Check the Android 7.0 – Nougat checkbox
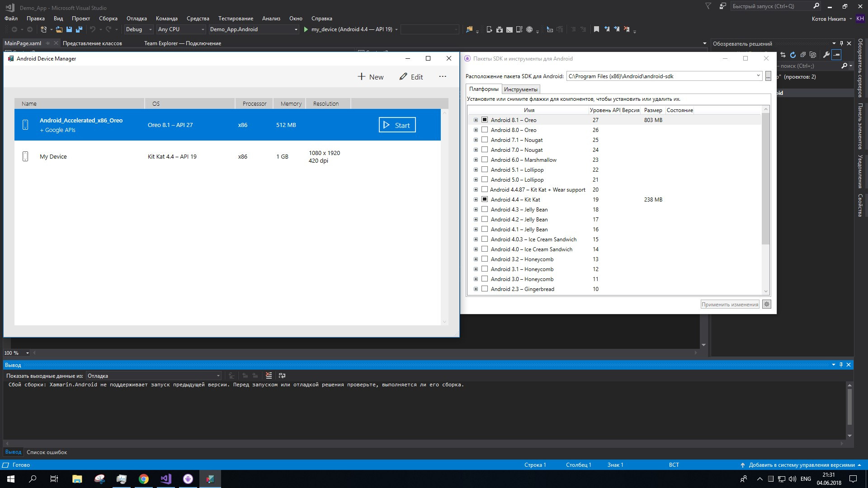Screen dimensions: 868x488 pyautogui.click(x=485, y=150)
